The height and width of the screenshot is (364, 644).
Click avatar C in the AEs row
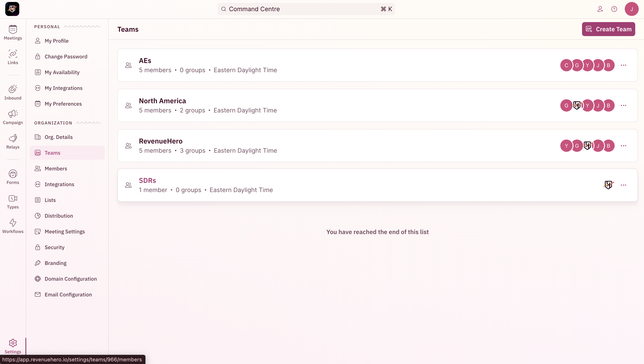pyautogui.click(x=566, y=65)
